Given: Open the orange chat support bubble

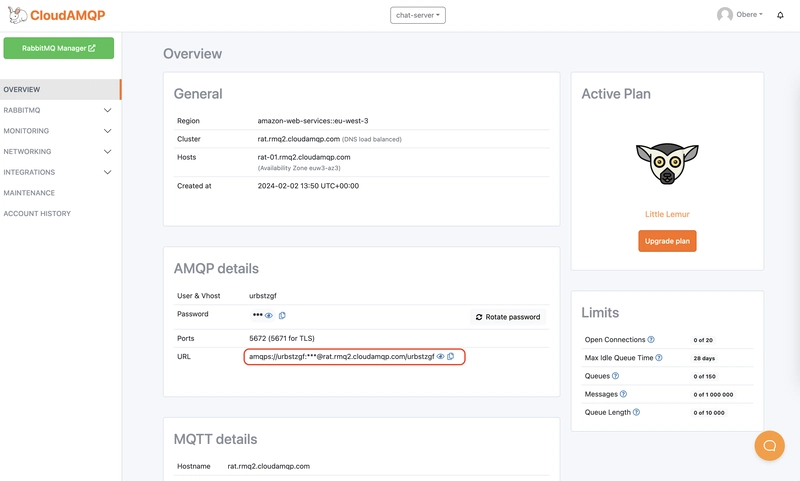Looking at the screenshot, I should [x=769, y=446].
